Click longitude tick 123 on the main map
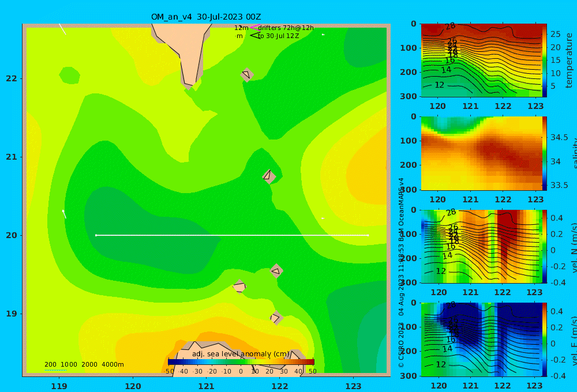This screenshot has height=392, width=577. [353, 386]
